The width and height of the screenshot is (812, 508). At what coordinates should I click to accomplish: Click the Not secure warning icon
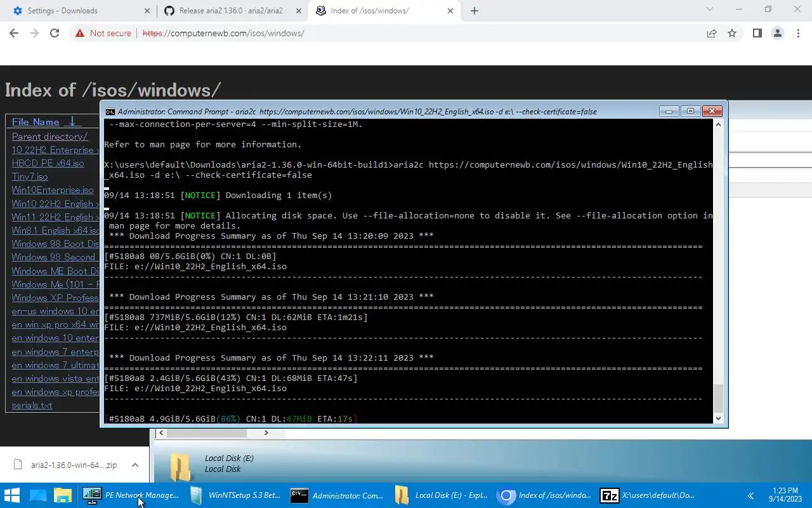[x=79, y=33]
